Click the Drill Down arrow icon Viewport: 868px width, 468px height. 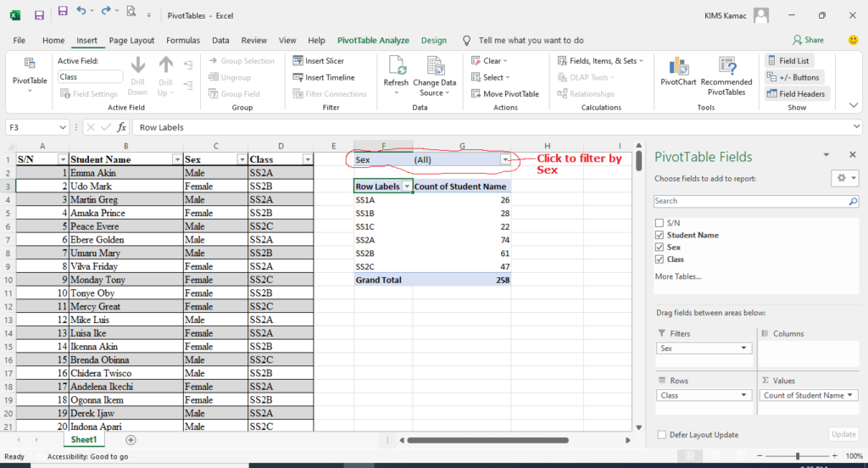[138, 64]
